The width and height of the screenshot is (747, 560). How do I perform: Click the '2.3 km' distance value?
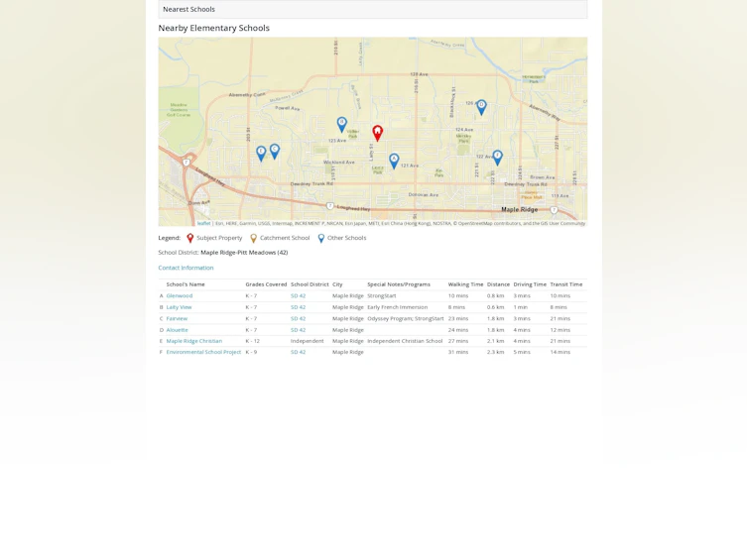(495, 352)
